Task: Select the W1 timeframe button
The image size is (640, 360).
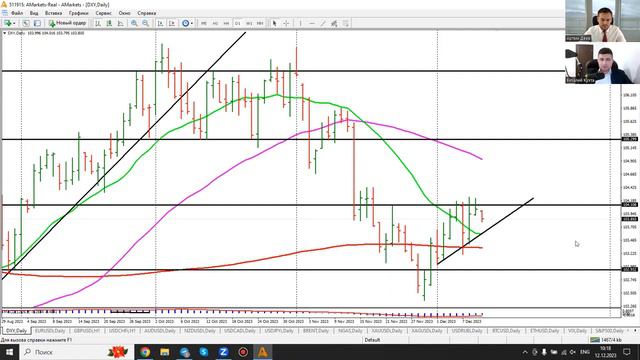Action: coord(249,23)
